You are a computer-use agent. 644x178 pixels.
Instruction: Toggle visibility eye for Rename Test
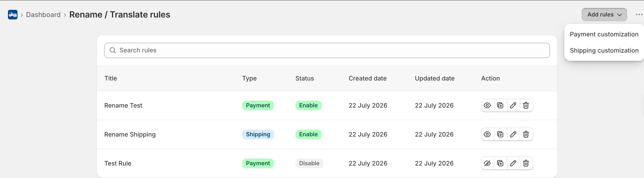(487, 105)
